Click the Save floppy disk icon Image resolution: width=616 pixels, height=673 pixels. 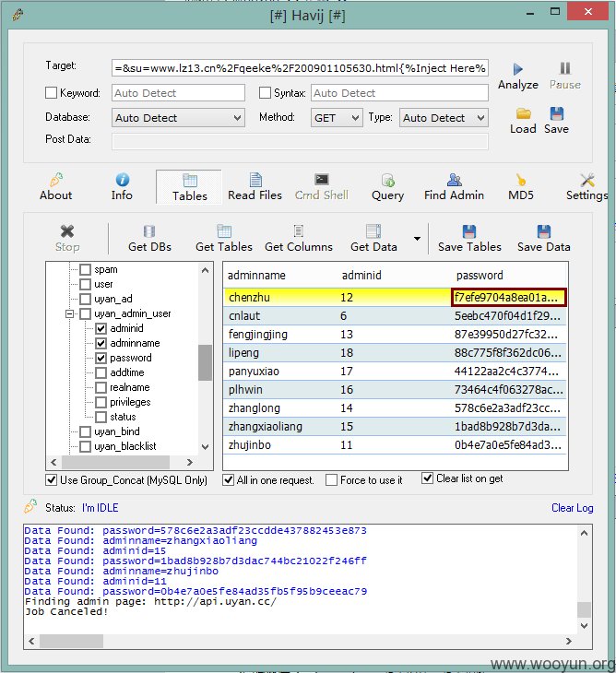556,113
